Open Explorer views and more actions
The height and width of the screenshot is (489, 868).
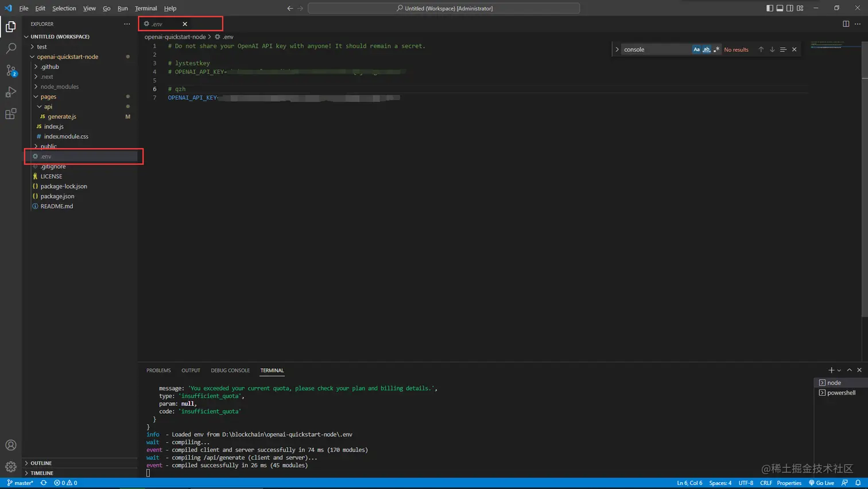click(x=127, y=24)
